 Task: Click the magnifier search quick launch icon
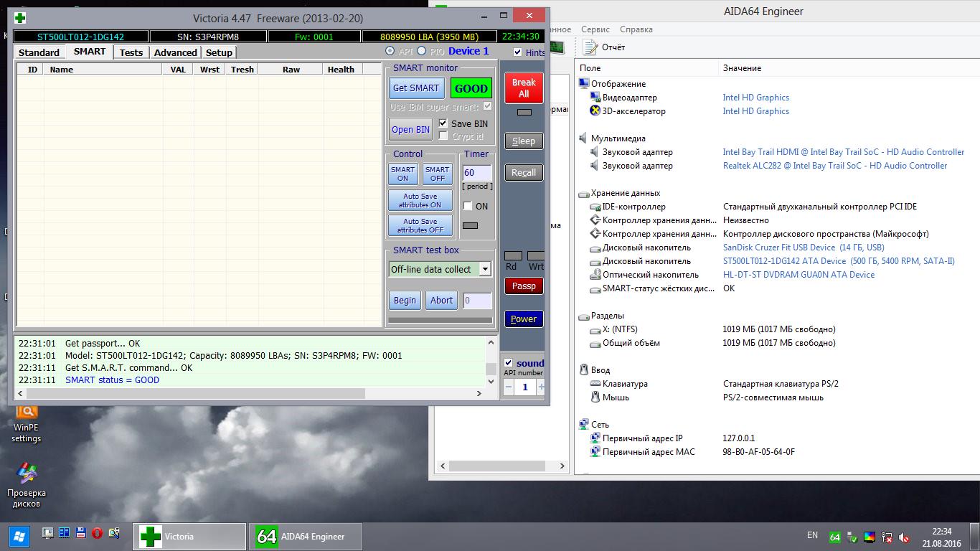[113, 534]
